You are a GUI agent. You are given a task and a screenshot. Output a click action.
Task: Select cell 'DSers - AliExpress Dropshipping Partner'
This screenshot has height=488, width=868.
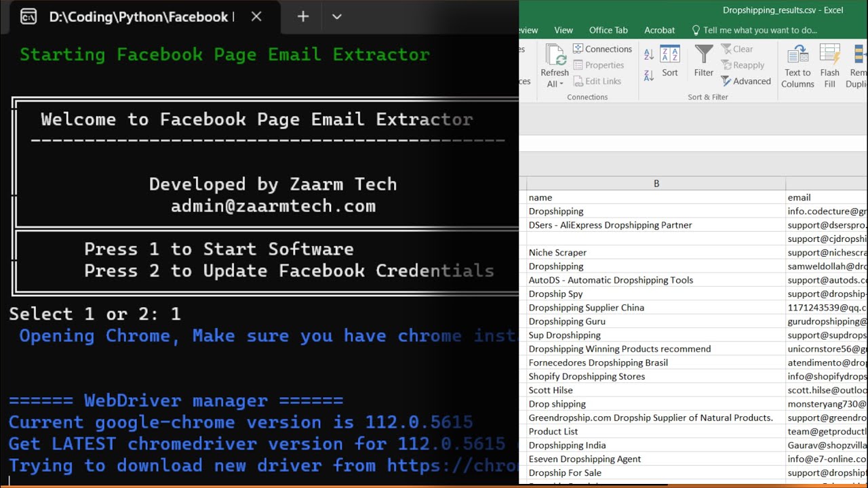tap(656, 225)
